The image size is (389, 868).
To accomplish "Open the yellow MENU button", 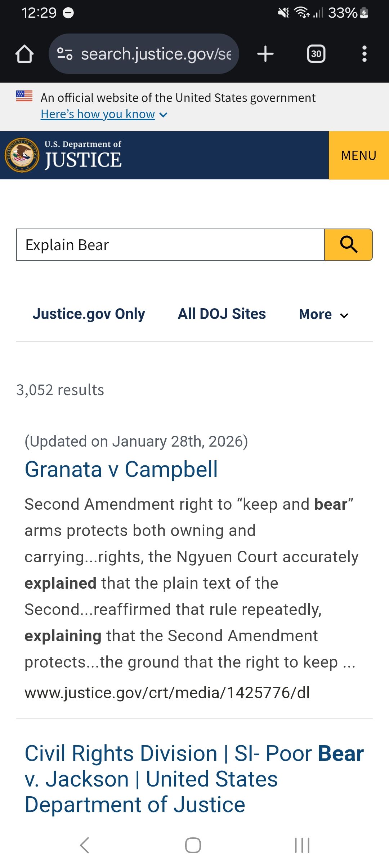I will (359, 155).
